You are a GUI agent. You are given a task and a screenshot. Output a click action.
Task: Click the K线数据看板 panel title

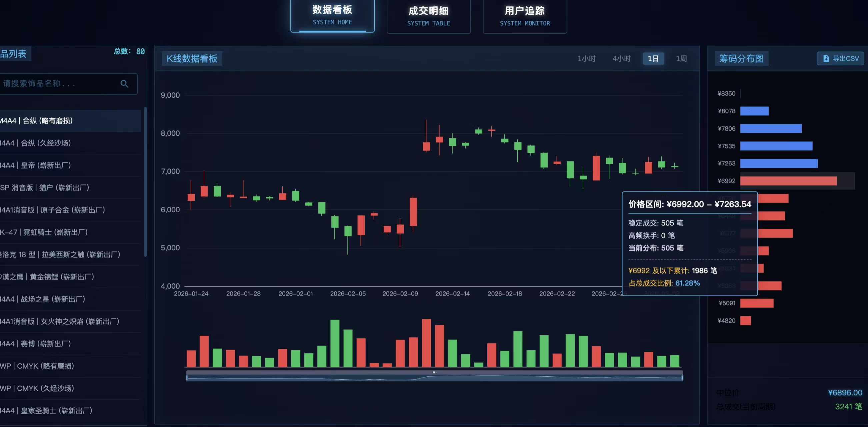(192, 59)
